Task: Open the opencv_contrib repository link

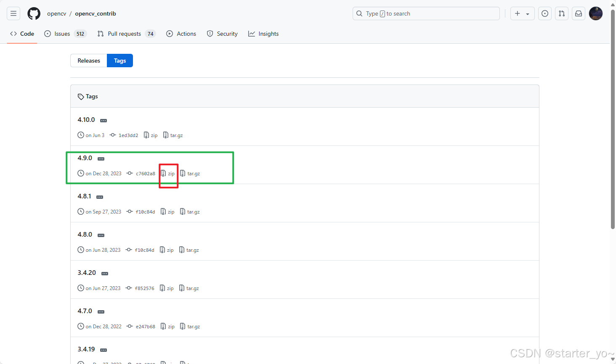Action: tap(96, 13)
